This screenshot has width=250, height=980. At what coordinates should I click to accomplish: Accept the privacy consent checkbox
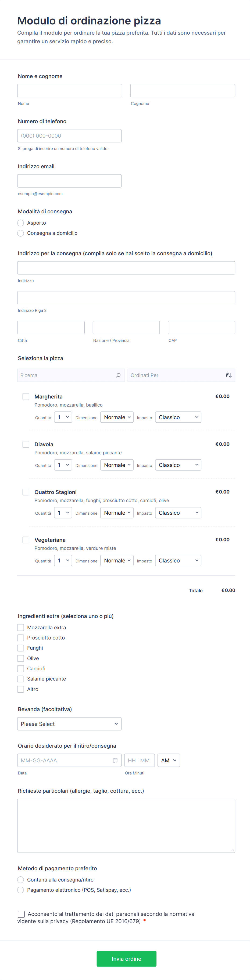tap(21, 914)
